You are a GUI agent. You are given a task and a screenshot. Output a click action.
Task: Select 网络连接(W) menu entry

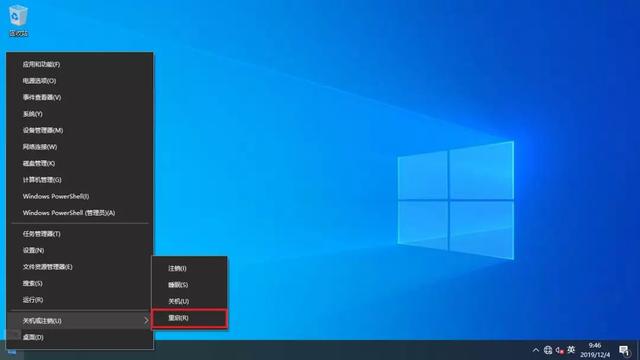[80, 147]
